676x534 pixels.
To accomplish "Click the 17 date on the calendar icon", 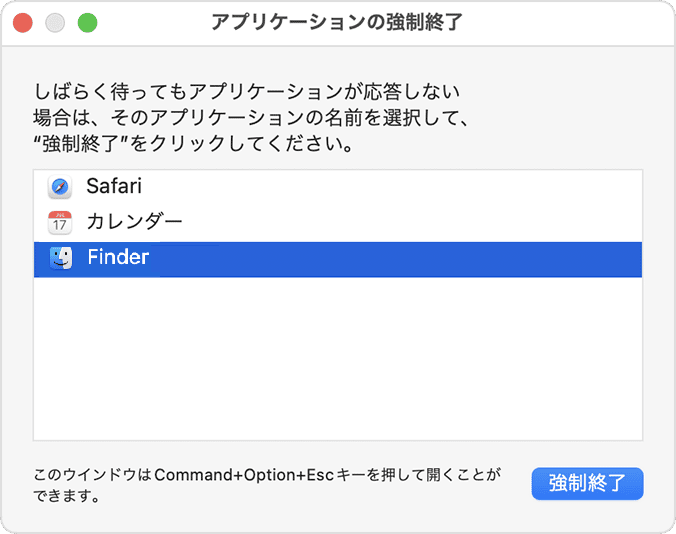I will [x=60, y=226].
